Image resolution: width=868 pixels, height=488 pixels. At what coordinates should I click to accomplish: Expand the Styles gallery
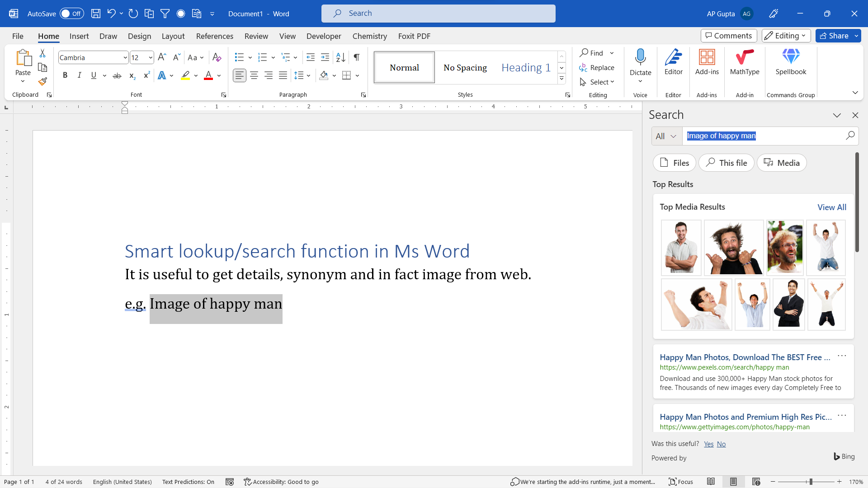pyautogui.click(x=561, y=78)
